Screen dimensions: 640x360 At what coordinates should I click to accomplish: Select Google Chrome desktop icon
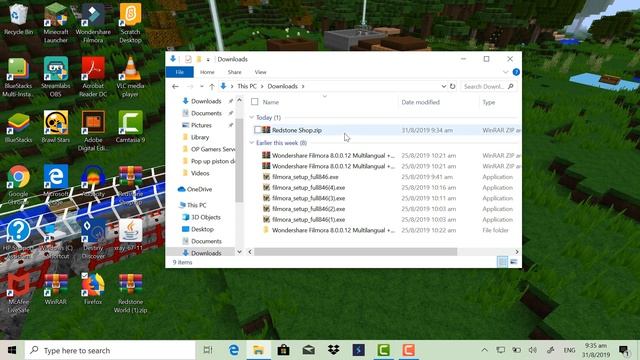click(x=18, y=184)
